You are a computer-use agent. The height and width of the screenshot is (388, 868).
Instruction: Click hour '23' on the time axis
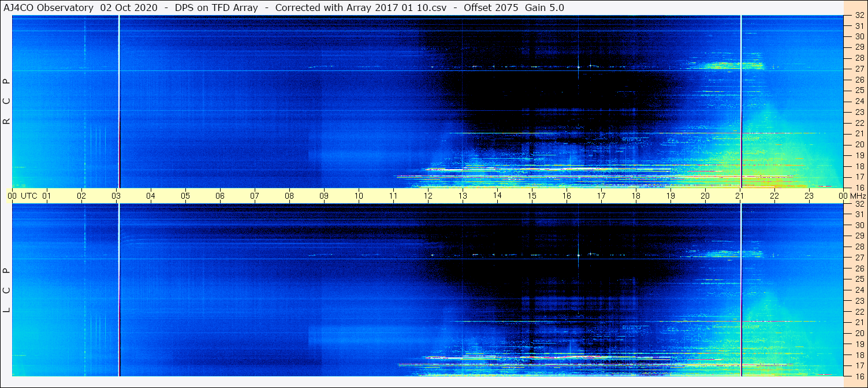pos(809,196)
